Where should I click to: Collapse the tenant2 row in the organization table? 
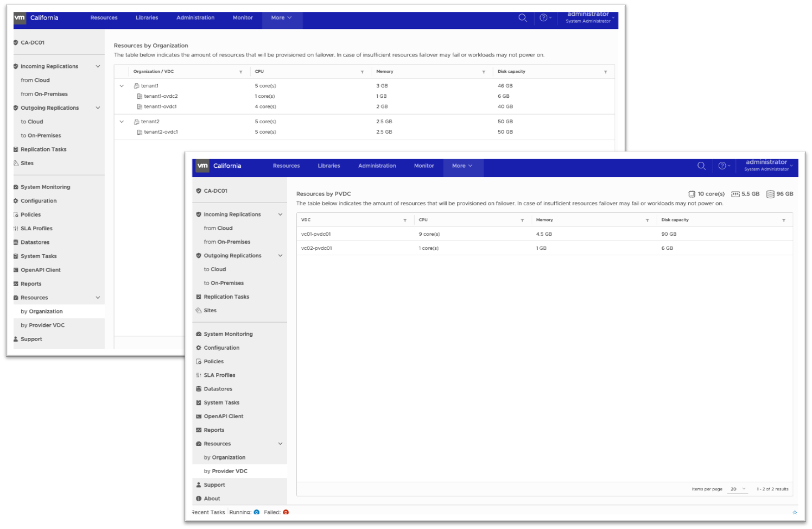(x=122, y=122)
